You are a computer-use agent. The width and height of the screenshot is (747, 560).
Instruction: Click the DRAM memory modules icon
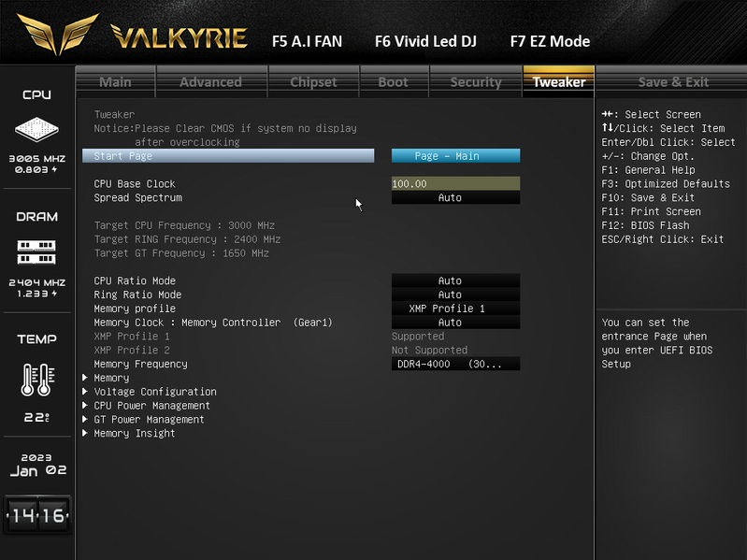pyautogui.click(x=36, y=251)
